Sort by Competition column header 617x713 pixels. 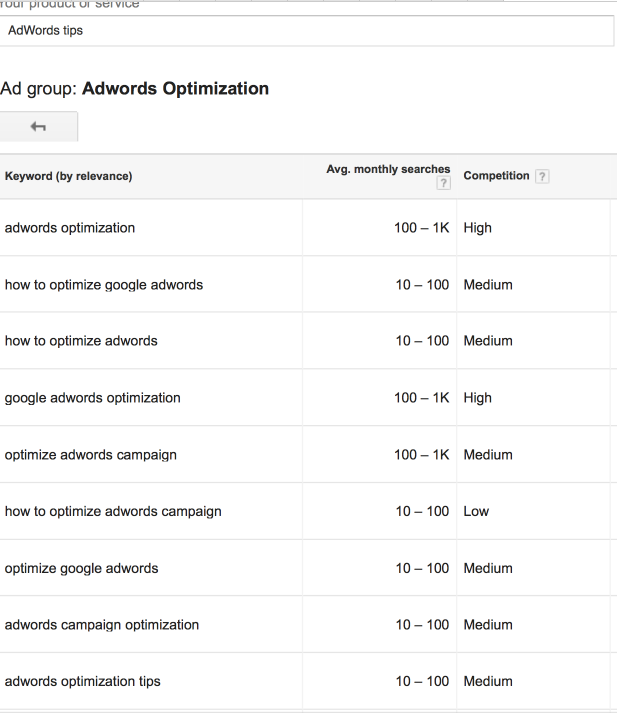[x=496, y=176]
